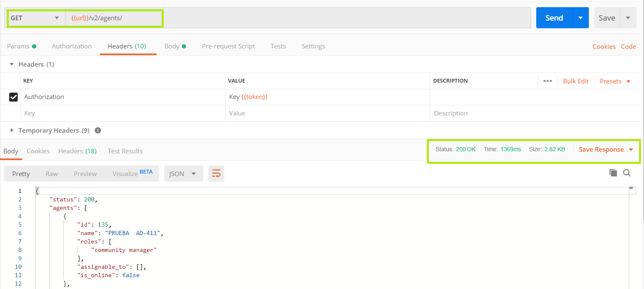Click the "is_online": false line
644x289 pixels.
click(x=108, y=275)
